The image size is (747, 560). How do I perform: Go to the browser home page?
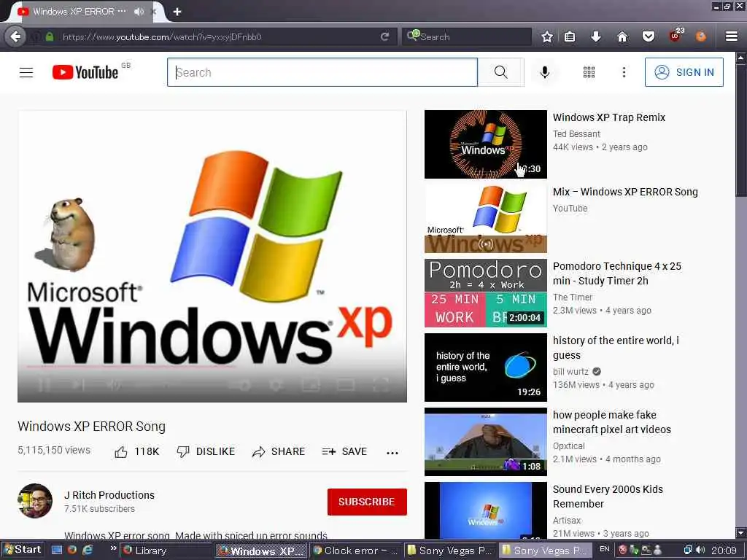point(622,36)
